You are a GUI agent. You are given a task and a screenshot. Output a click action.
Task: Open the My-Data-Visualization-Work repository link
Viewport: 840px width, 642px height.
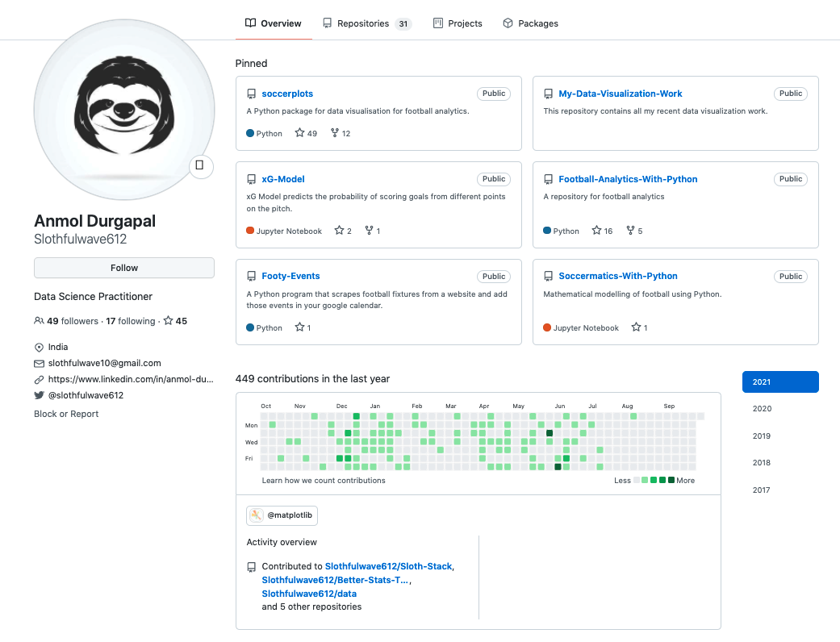pyautogui.click(x=620, y=94)
